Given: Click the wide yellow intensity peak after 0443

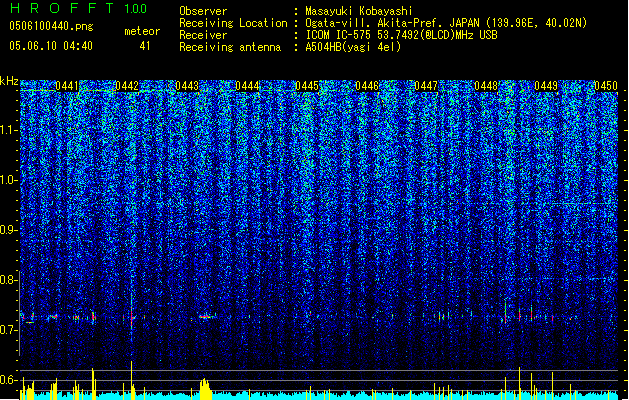Looking at the screenshot, I should 205,388.
